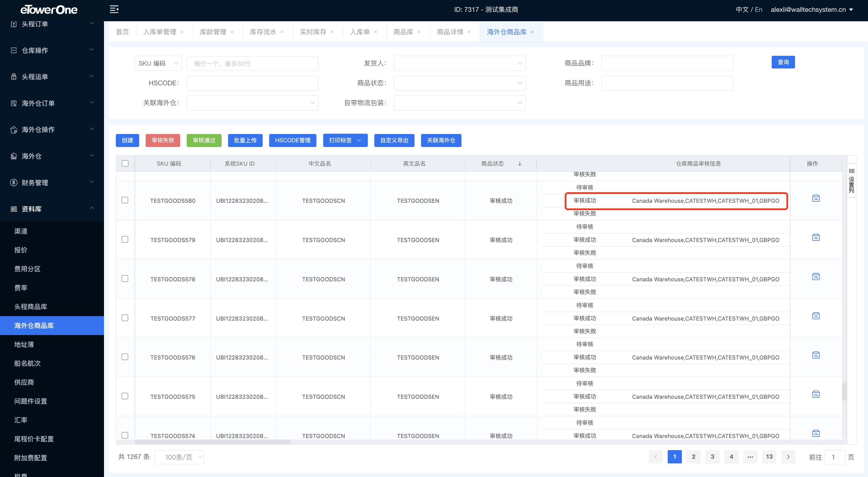
Task: Open detail icon for TESTGOODS578 row
Action: (815, 277)
